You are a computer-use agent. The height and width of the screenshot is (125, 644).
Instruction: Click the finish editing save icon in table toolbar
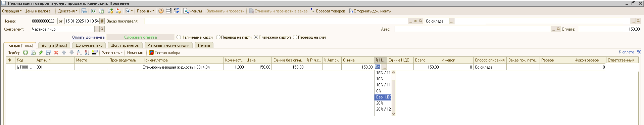tap(49, 53)
